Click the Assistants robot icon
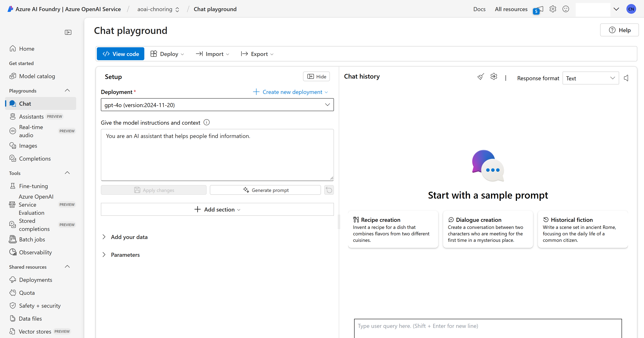The image size is (644, 338). point(13,116)
